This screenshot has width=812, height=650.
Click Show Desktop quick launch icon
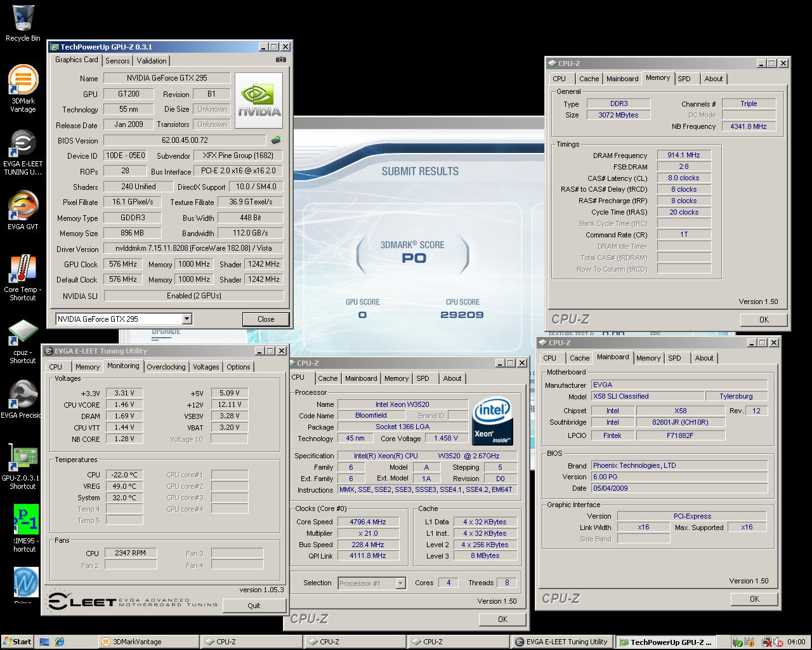click(x=44, y=642)
